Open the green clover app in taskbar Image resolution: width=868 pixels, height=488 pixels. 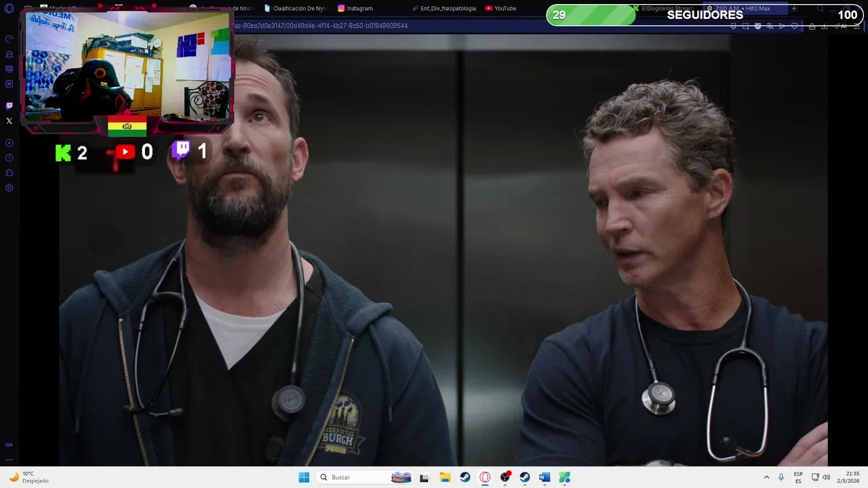564,478
